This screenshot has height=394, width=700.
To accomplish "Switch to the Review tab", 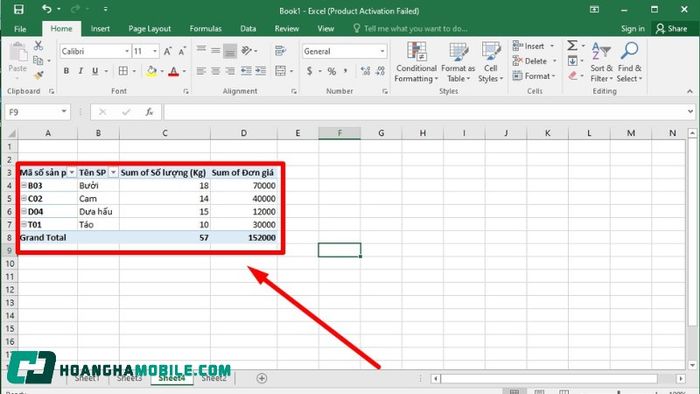I will (287, 29).
